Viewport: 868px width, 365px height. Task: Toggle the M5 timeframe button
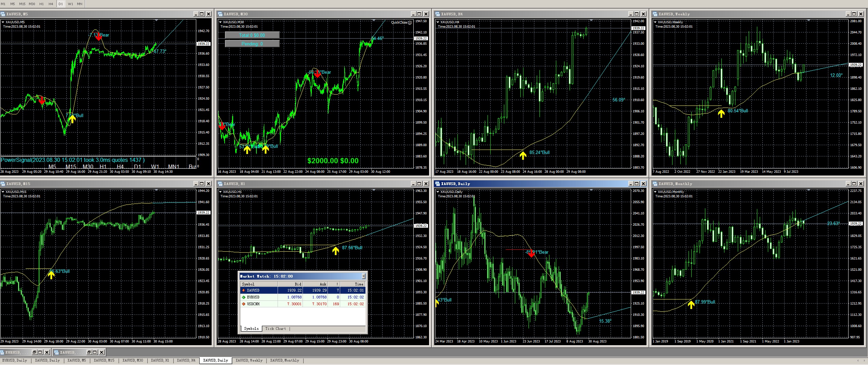coord(13,4)
